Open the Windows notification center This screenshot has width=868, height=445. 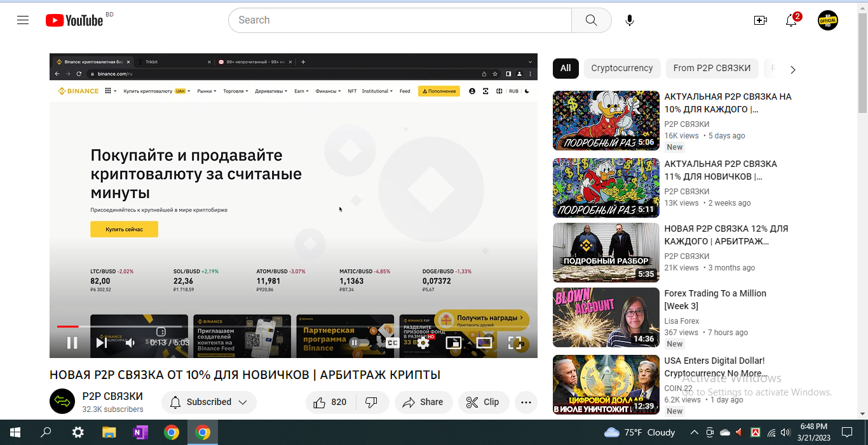[x=847, y=432]
